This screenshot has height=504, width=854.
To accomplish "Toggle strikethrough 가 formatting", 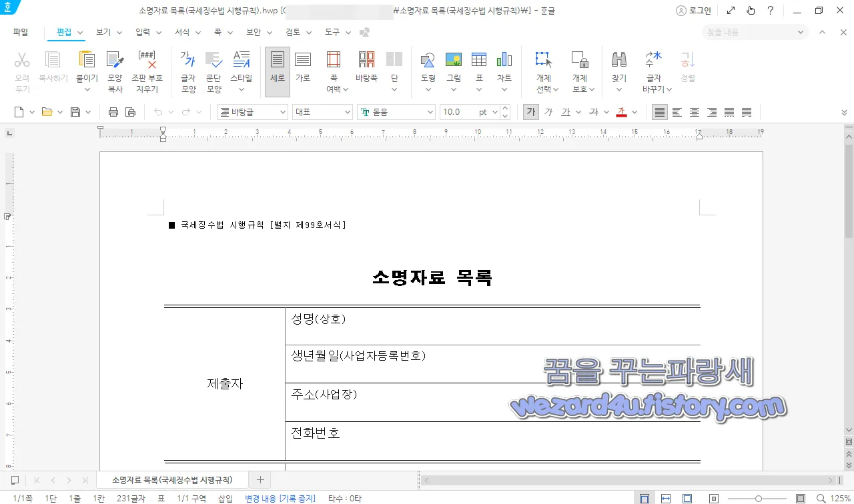I will point(593,112).
